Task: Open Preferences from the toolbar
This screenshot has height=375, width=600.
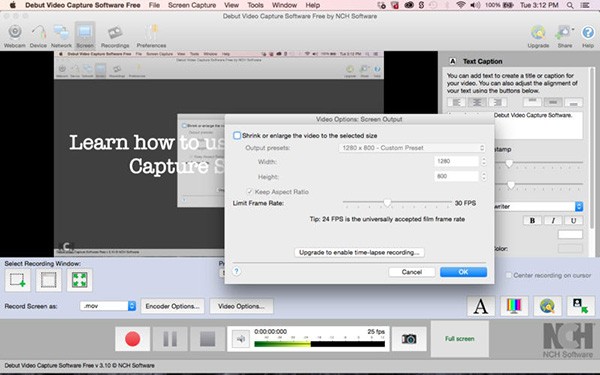Action: click(151, 35)
